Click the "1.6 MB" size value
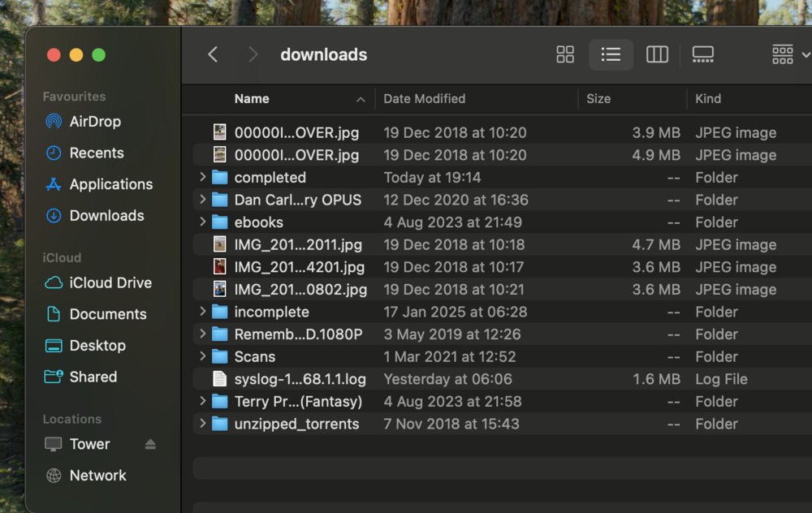This screenshot has width=812, height=513. pyautogui.click(x=656, y=379)
